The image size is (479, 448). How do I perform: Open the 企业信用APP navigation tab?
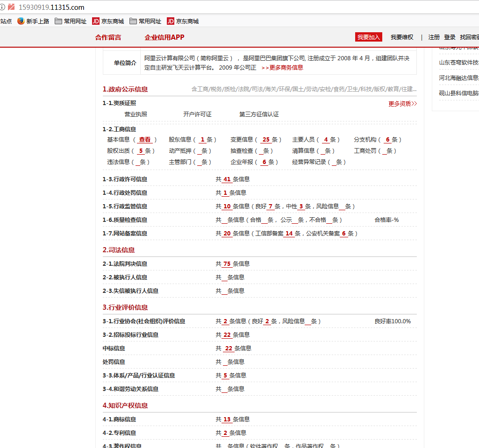click(x=164, y=37)
